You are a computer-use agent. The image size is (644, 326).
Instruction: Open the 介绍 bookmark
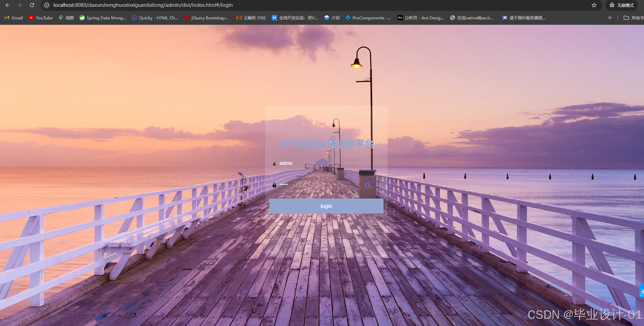coord(332,18)
